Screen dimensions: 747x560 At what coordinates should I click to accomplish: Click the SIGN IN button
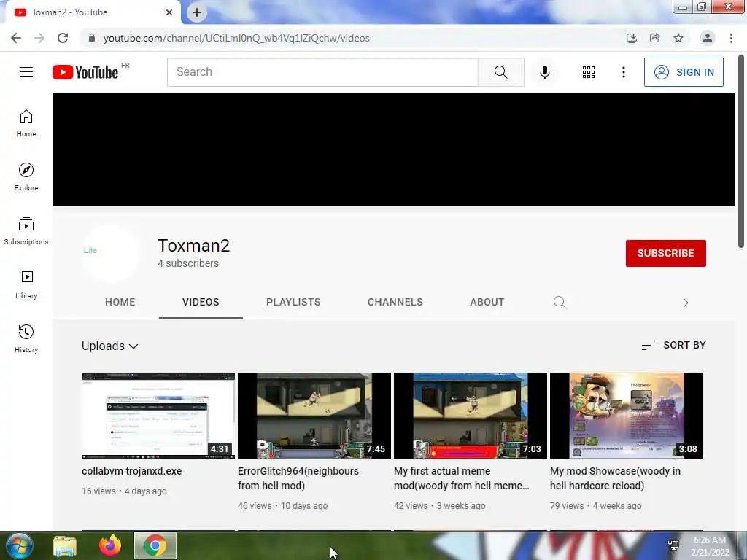coord(684,72)
